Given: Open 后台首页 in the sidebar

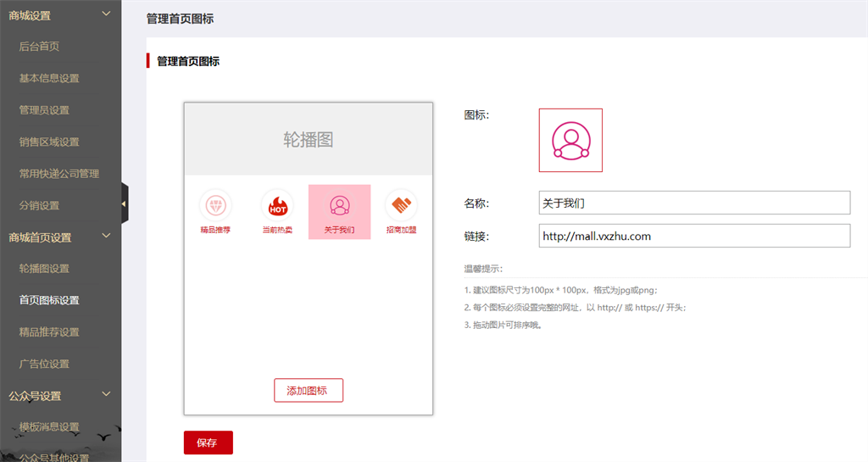Looking at the screenshot, I should (39, 47).
